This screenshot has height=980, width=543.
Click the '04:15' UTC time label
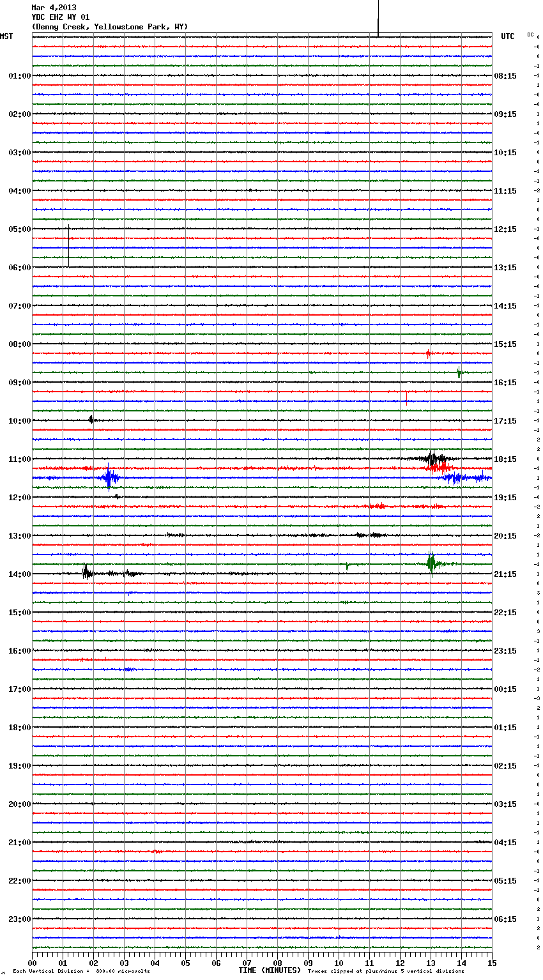click(x=505, y=843)
